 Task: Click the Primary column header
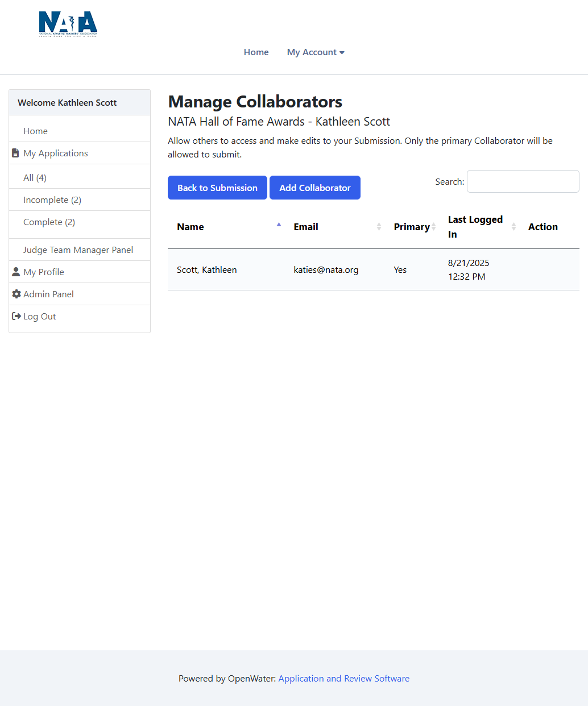(412, 227)
